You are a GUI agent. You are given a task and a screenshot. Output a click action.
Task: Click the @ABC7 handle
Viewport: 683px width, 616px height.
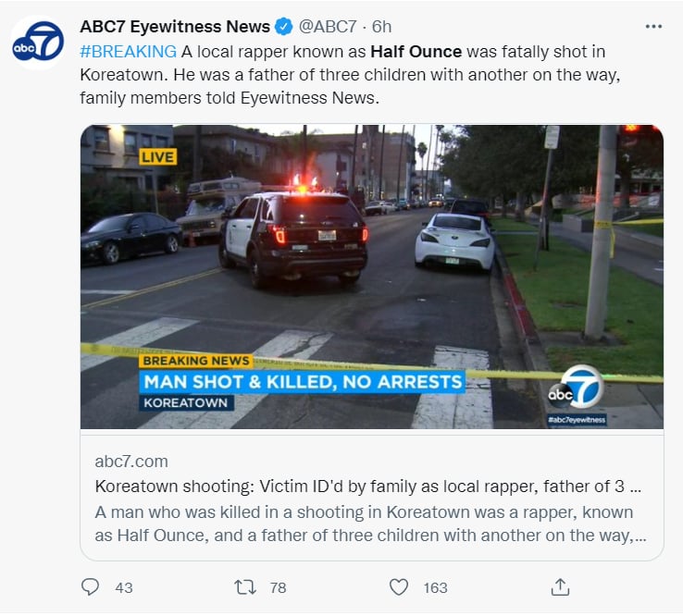click(328, 26)
